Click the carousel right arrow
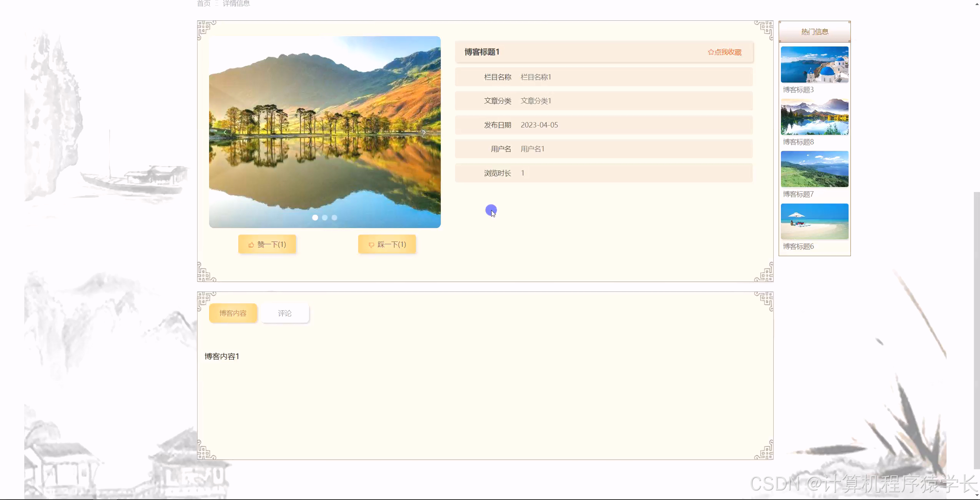The width and height of the screenshot is (980, 500). pos(425,132)
